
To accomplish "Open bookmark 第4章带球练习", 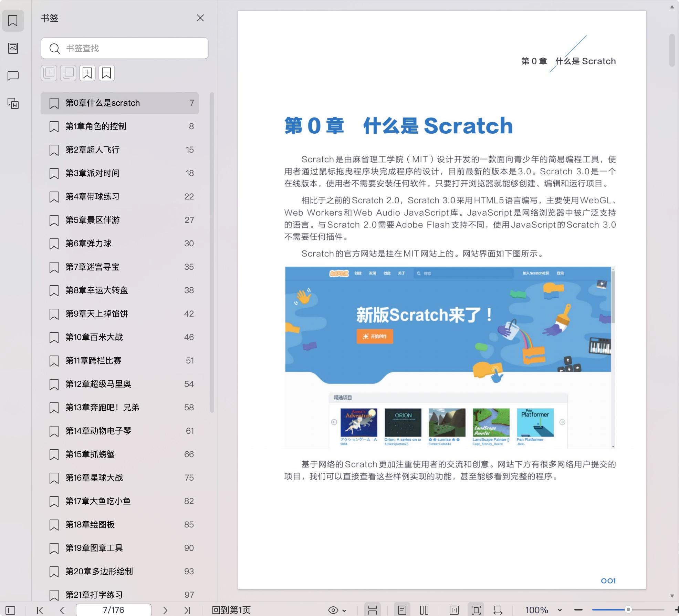I will (120, 197).
